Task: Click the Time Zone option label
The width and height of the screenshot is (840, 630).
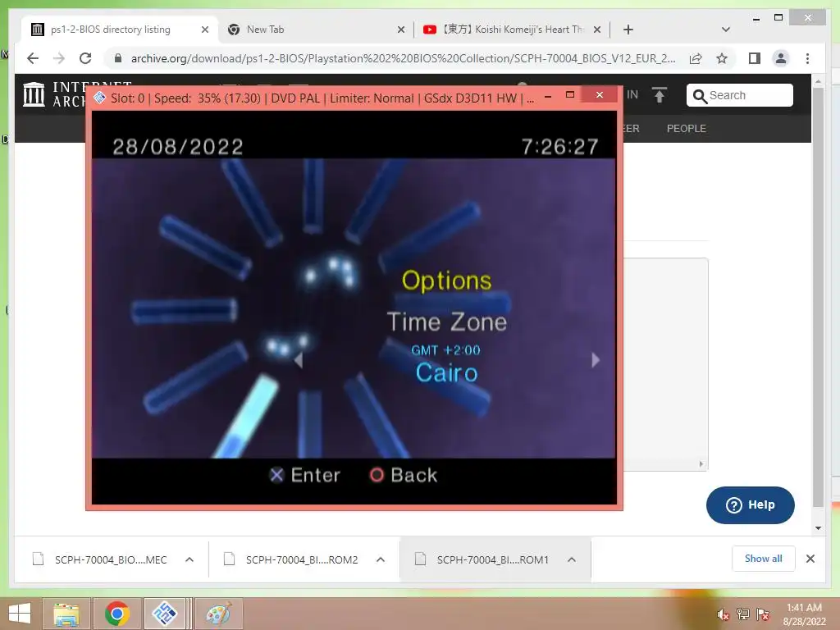Action: (446, 322)
